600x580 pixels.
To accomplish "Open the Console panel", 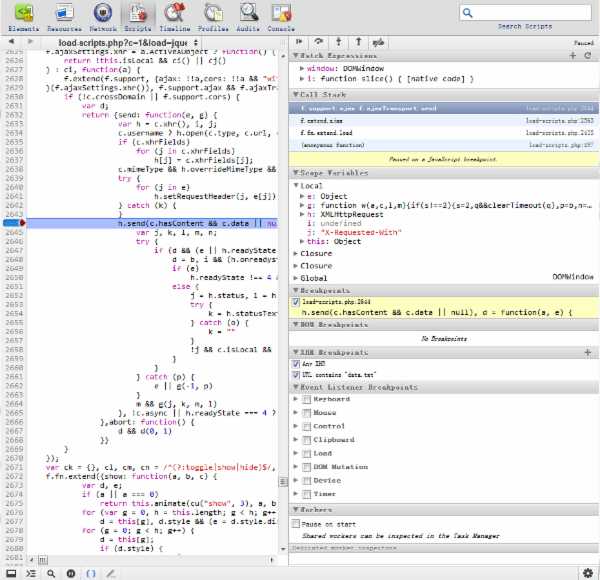I will click(281, 17).
